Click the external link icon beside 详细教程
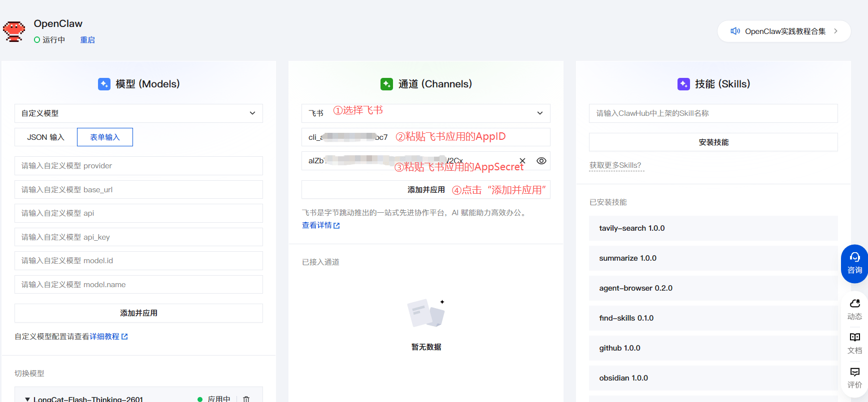Image resolution: width=868 pixels, height=402 pixels. [x=124, y=337]
